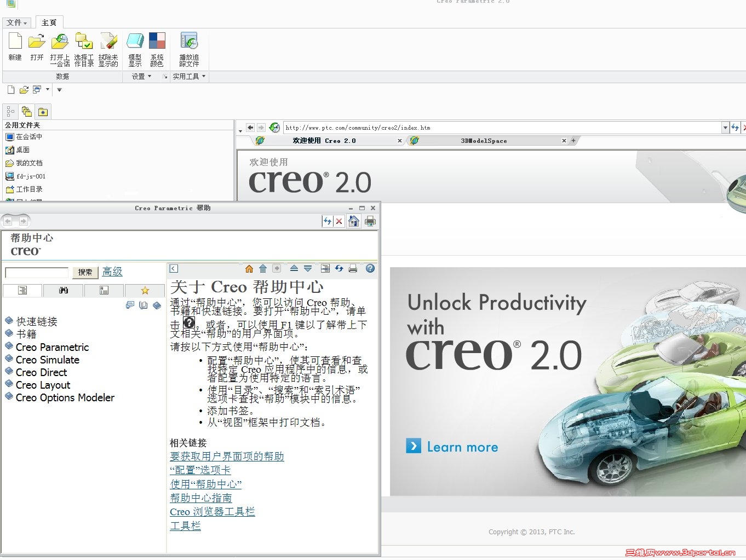Viewport: 746px width, 560px height.
Task: Click the forward arrow in the help window
Action: [x=24, y=221]
